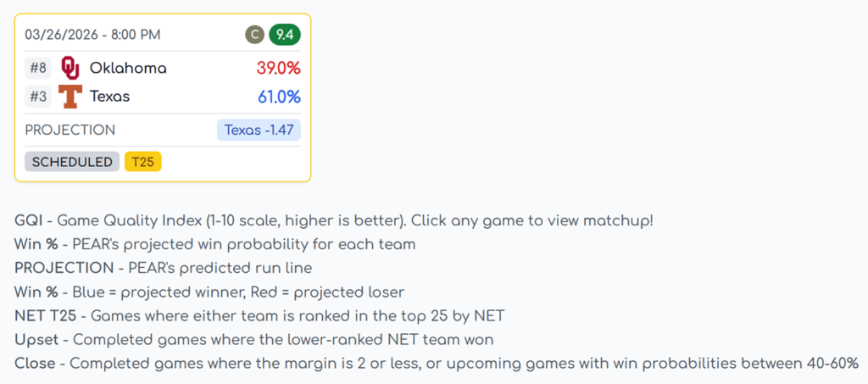Screen dimensions: 868x384
Task: Click the #3 rank badge
Action: point(38,97)
